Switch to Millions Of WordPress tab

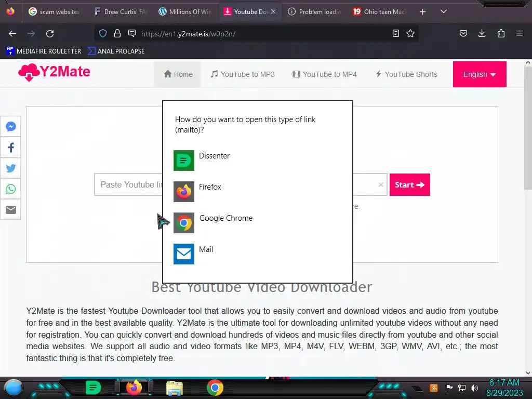[x=185, y=11]
